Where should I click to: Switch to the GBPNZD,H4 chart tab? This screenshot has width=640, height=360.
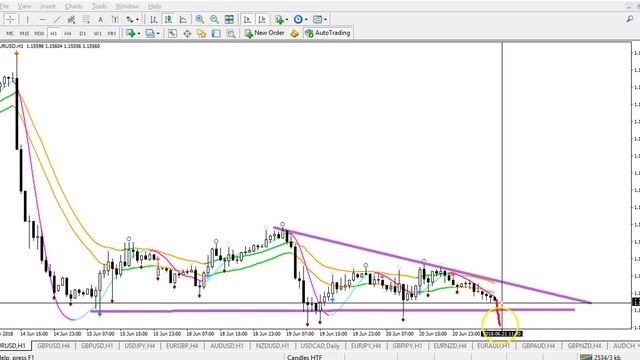click(584, 346)
